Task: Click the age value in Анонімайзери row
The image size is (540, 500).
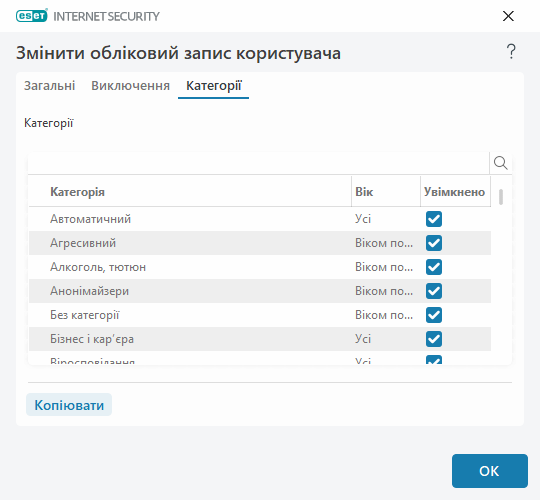Action: pos(384,291)
